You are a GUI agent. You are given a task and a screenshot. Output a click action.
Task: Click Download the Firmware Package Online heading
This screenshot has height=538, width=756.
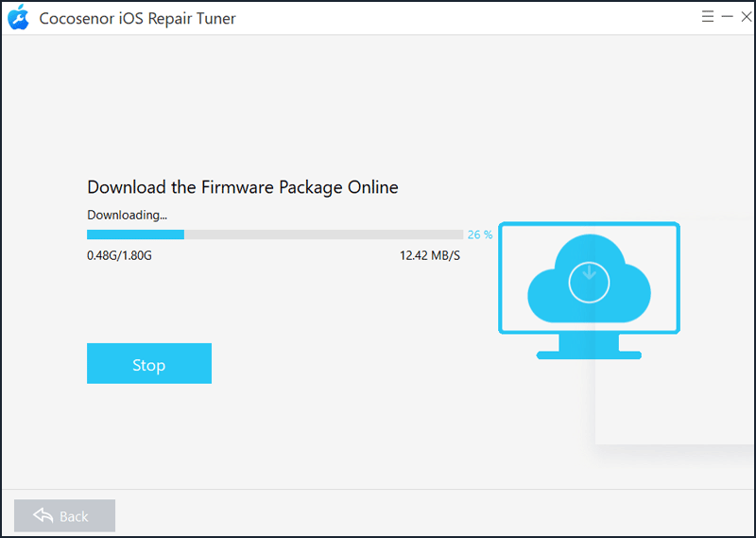click(x=243, y=187)
